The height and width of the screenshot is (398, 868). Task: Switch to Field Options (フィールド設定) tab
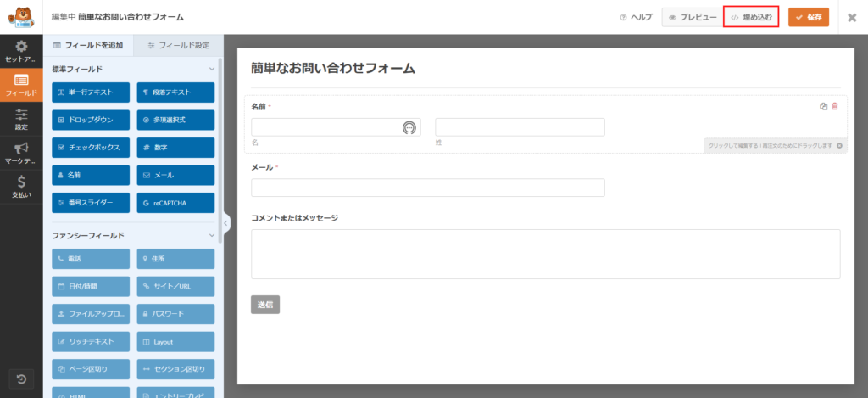[x=178, y=46]
